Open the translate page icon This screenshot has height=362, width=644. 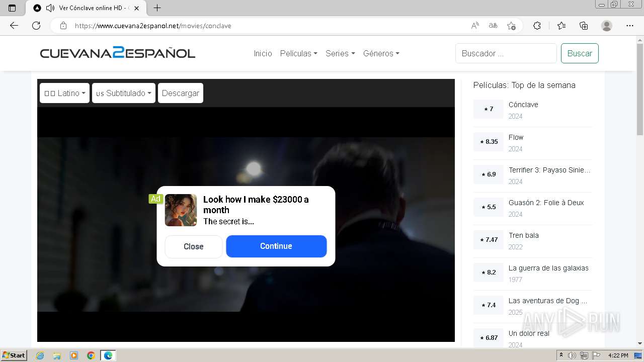493,26
